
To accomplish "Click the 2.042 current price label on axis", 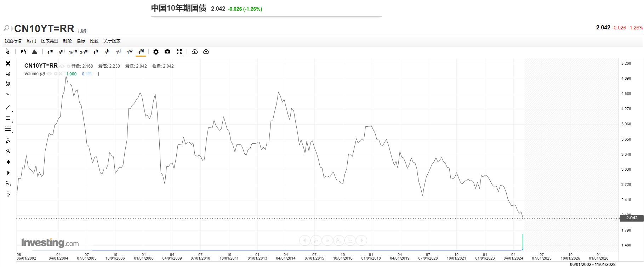I will (631, 218).
